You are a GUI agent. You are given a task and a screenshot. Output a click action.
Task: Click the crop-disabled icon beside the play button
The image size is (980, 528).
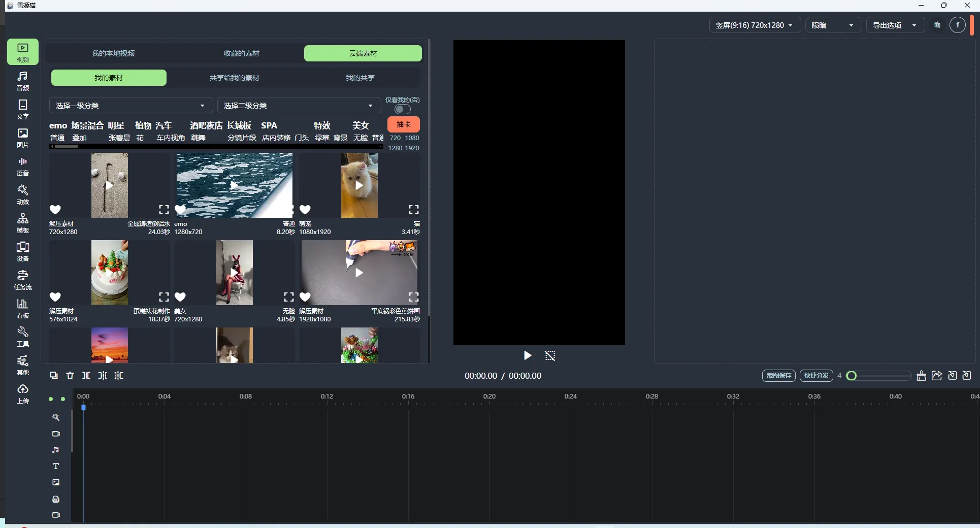[x=550, y=355]
